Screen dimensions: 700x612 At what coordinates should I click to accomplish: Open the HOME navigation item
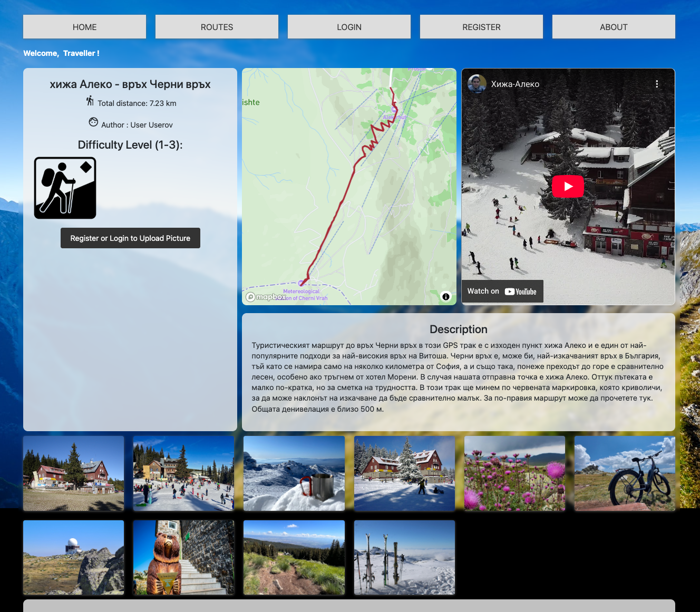coord(84,27)
